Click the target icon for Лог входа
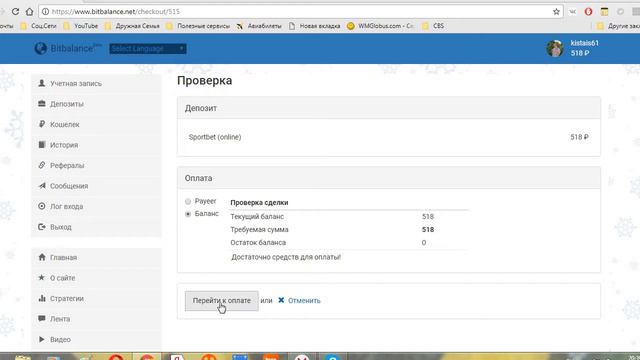 coord(42,206)
